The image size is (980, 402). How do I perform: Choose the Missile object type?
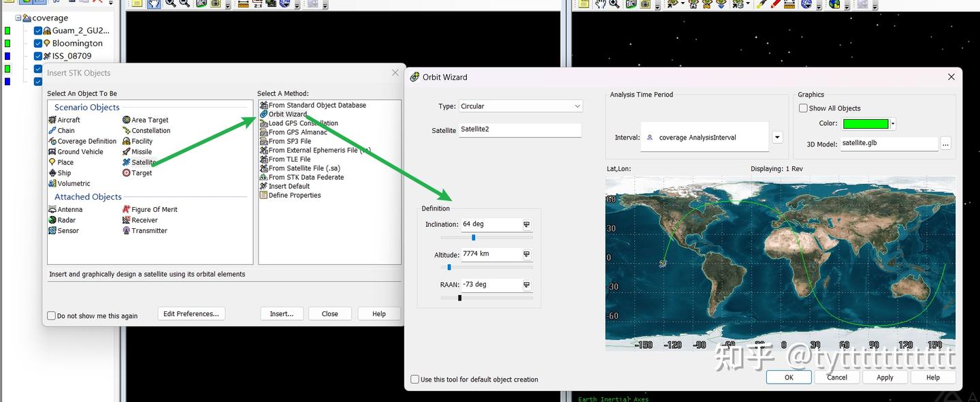[137, 152]
